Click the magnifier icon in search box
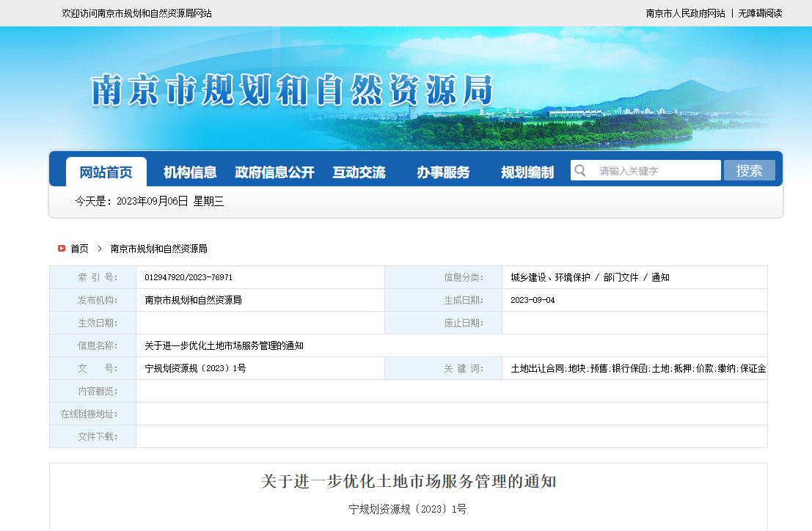The image size is (812, 531). [580, 171]
